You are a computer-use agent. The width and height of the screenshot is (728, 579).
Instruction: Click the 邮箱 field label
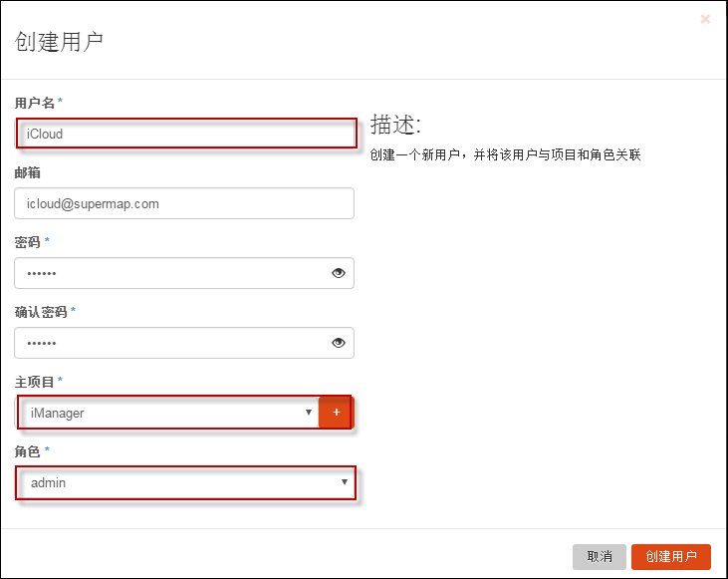(x=28, y=172)
